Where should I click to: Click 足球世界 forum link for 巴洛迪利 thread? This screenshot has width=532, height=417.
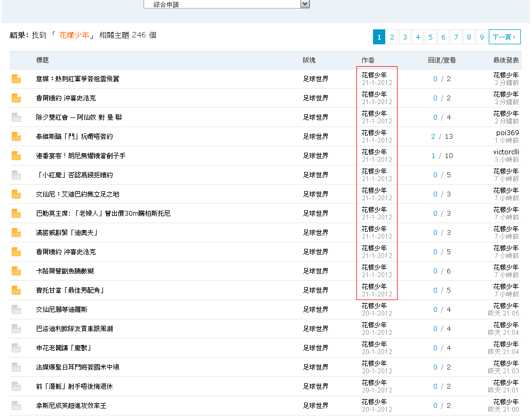click(x=315, y=329)
